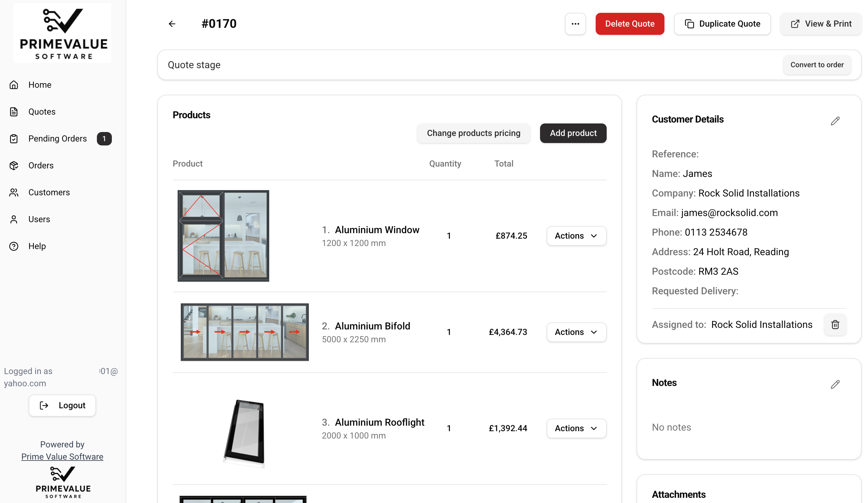868x503 pixels.
Task: Click the postcode RM3 2AS
Action: tap(718, 272)
